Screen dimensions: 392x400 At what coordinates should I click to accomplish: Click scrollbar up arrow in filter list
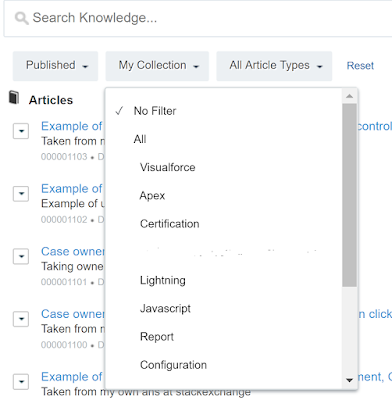tap(349, 96)
